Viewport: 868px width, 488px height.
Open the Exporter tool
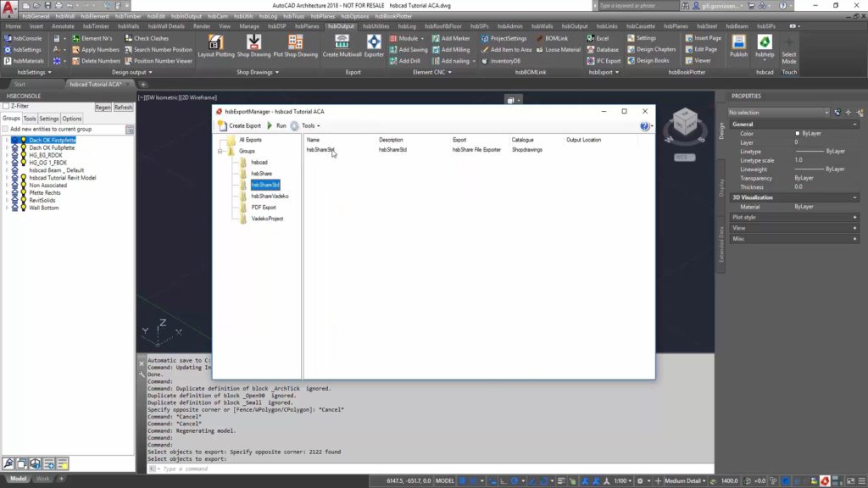[x=374, y=46]
